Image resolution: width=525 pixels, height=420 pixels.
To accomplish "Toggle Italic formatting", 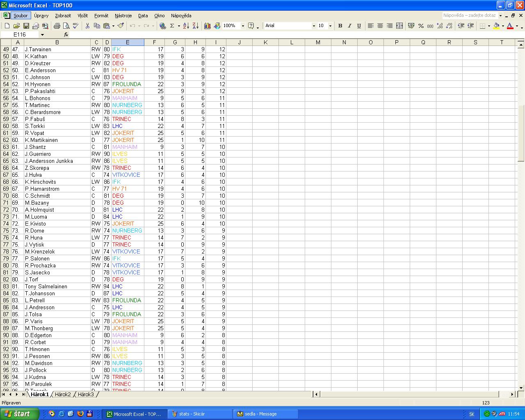I will coord(349,26).
